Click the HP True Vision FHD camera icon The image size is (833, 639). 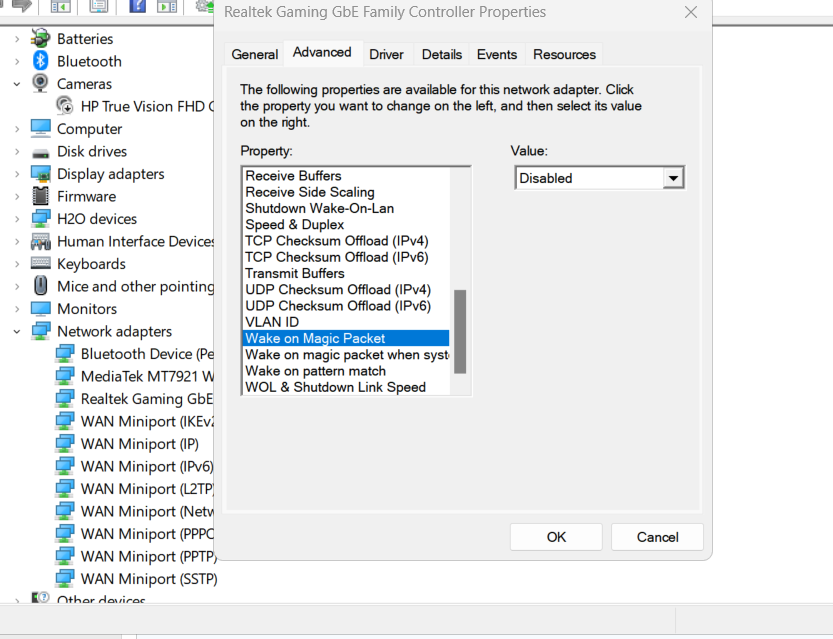click(x=65, y=106)
